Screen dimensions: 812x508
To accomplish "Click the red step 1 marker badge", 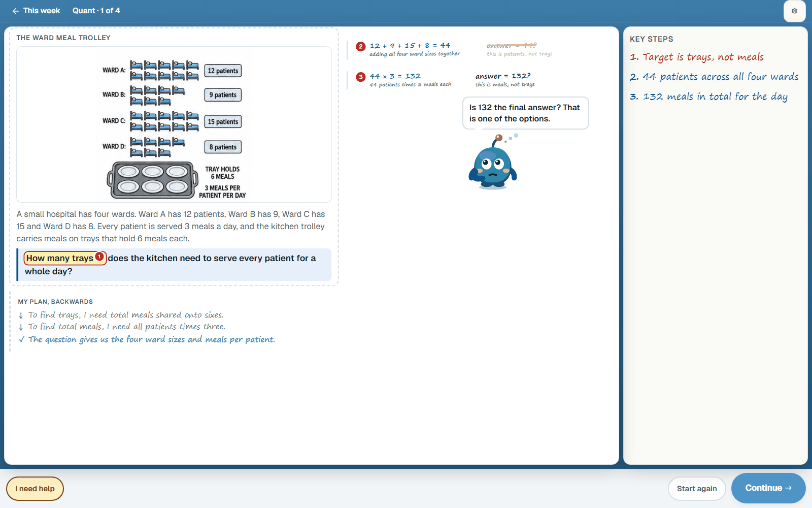I will [x=100, y=257].
